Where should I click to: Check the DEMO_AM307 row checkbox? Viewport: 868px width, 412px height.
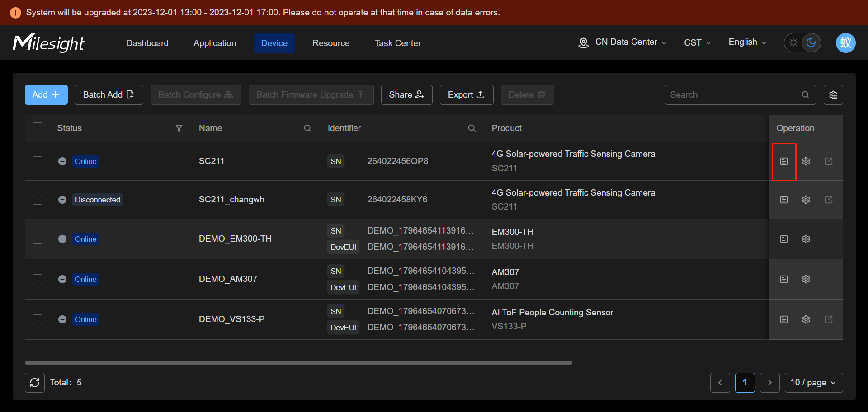(x=38, y=279)
